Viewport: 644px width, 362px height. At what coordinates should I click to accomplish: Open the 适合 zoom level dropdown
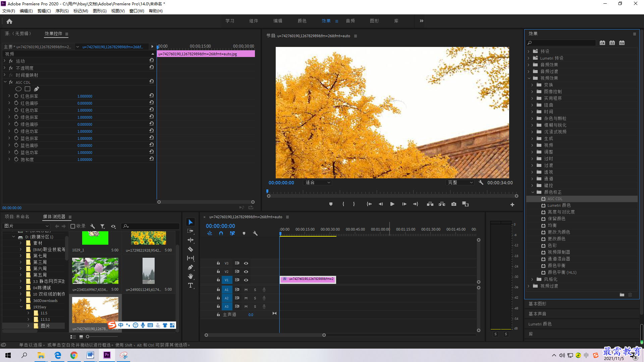click(x=317, y=182)
